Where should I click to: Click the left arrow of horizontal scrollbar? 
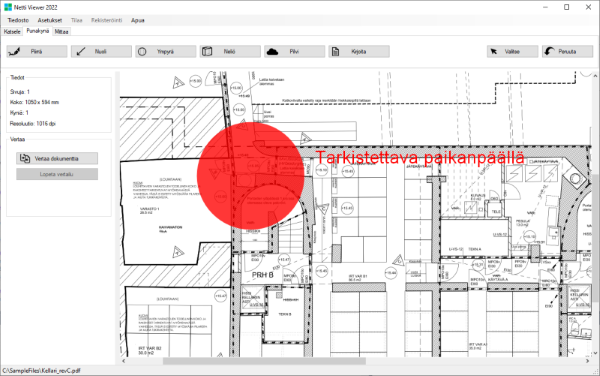[x=123, y=361]
